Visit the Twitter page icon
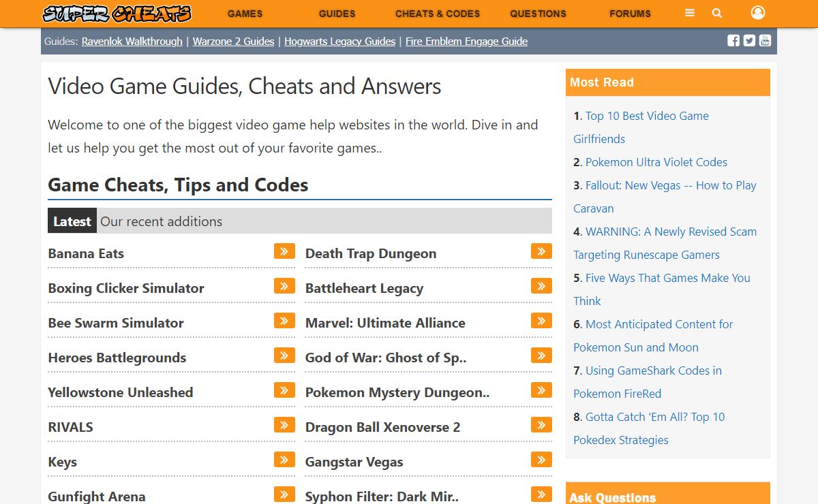This screenshot has height=504, width=818. (x=749, y=40)
